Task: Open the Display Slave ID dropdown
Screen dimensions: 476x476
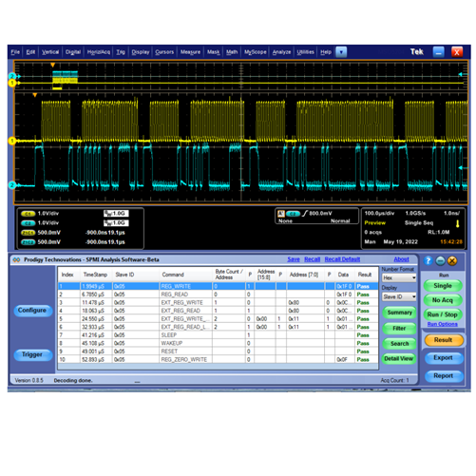Action: [399, 296]
